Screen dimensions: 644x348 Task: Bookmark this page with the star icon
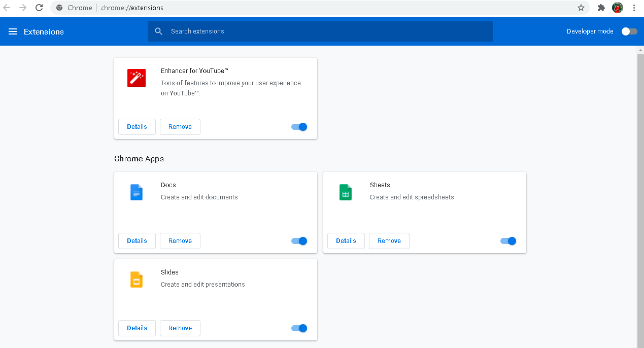pos(581,8)
